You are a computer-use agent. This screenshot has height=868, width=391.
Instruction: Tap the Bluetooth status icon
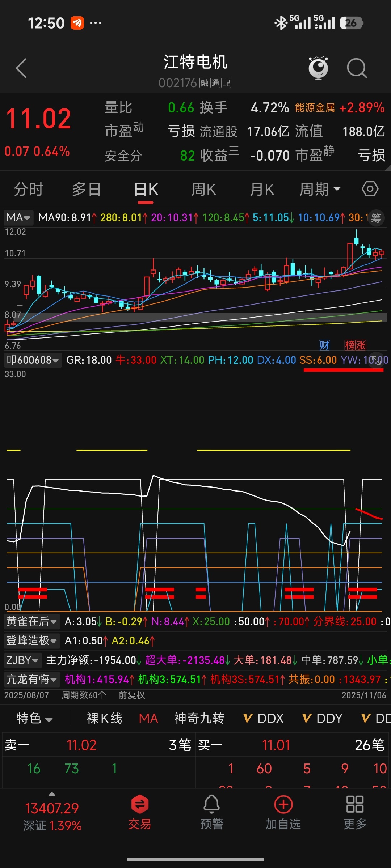[x=281, y=23]
